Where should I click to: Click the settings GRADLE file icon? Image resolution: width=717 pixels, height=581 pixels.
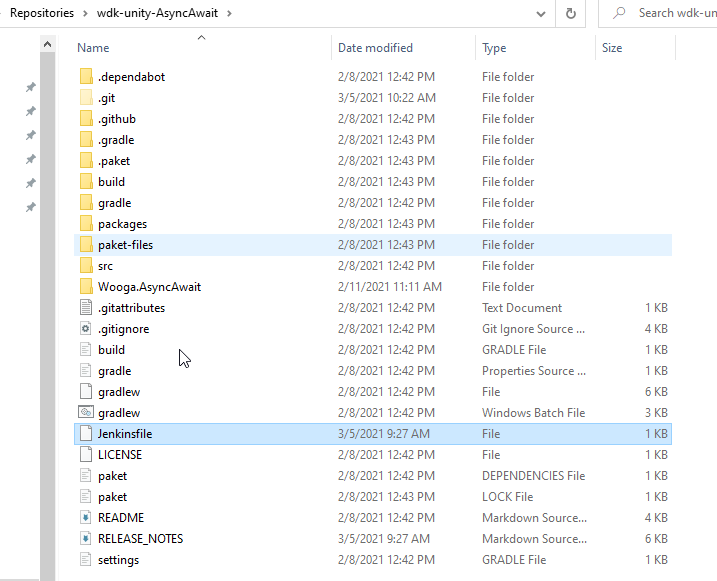[86, 560]
